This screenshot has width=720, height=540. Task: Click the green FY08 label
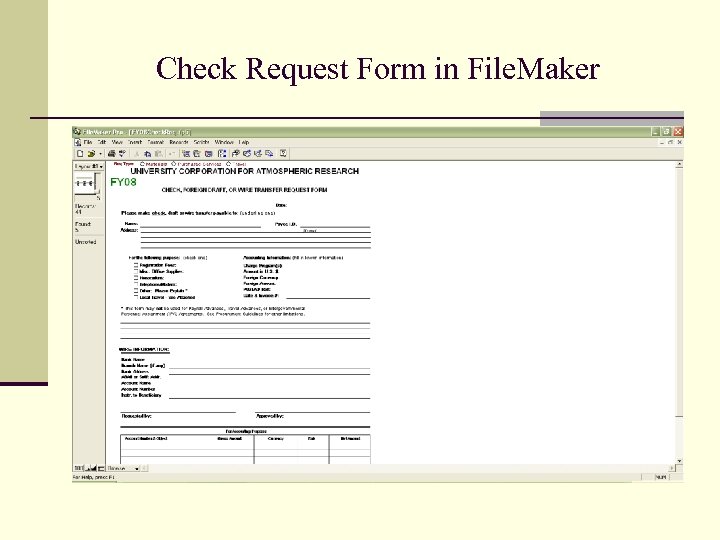123,182
